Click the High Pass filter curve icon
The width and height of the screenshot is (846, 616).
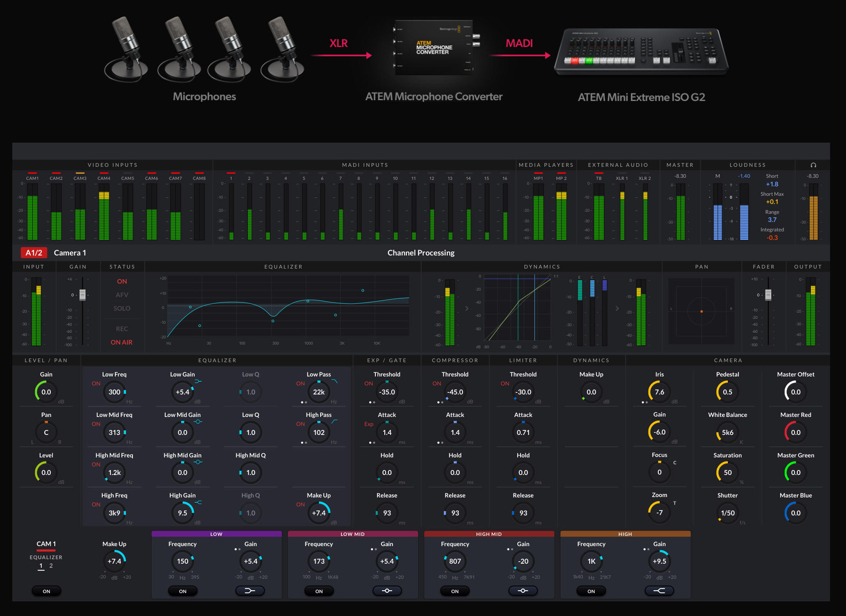pos(334,421)
